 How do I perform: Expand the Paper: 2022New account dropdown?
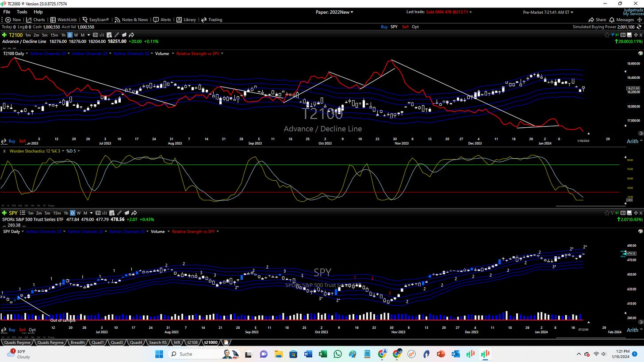pyautogui.click(x=334, y=12)
